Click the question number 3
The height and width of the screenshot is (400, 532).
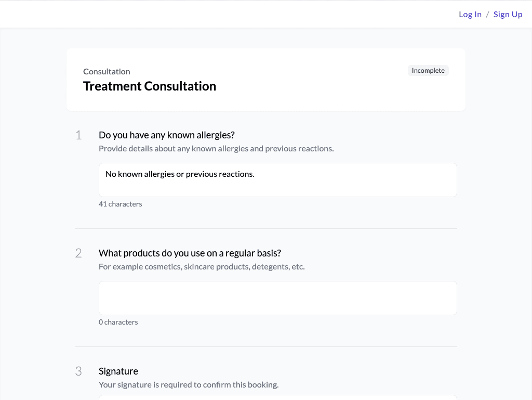pos(78,371)
